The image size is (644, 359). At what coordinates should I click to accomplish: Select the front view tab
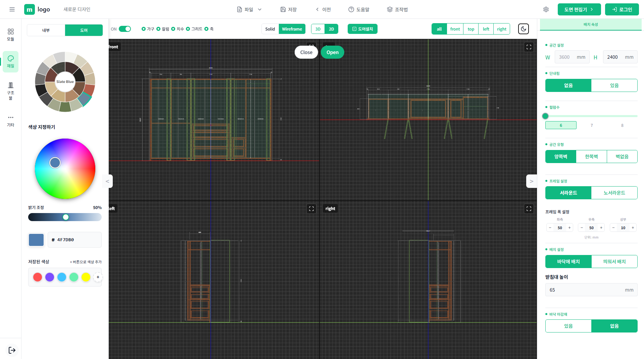point(455,29)
